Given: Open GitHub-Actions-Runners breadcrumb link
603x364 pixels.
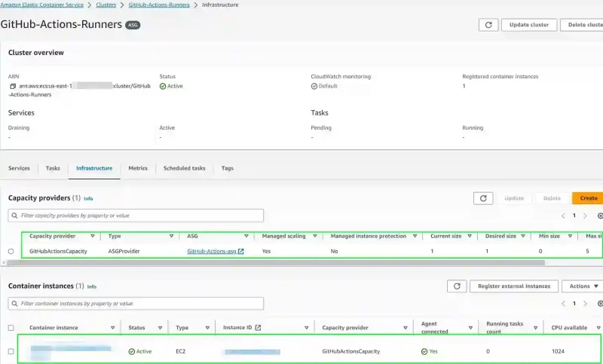Looking at the screenshot, I should tap(159, 5).
